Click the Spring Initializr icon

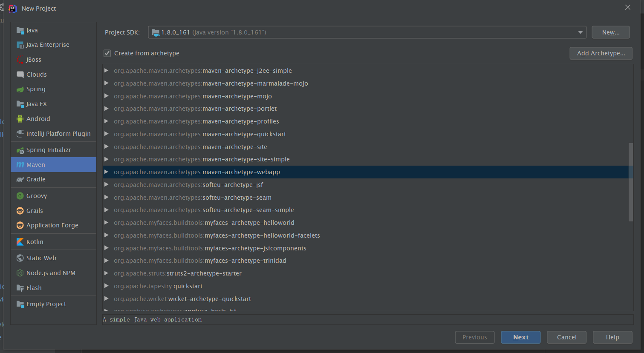click(x=20, y=150)
